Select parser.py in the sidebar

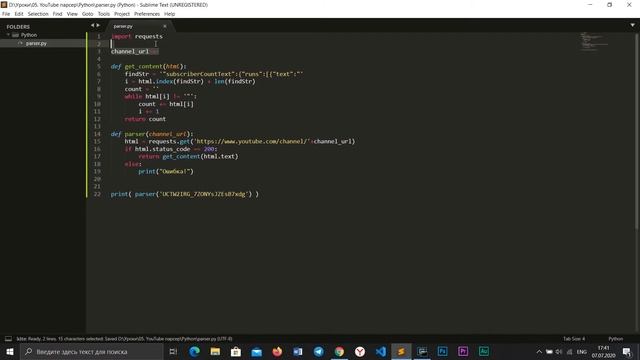click(36, 43)
